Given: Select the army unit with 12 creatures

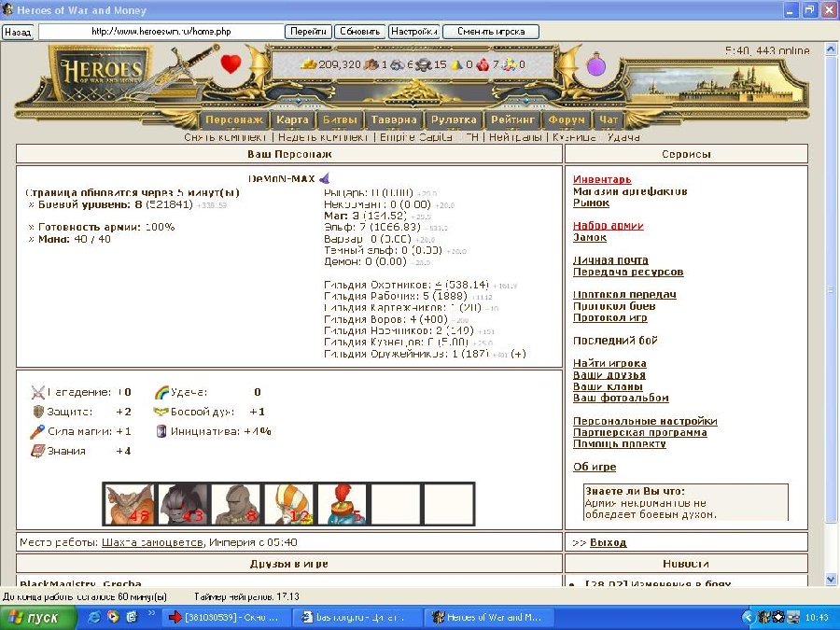Looking at the screenshot, I should pos(288,504).
